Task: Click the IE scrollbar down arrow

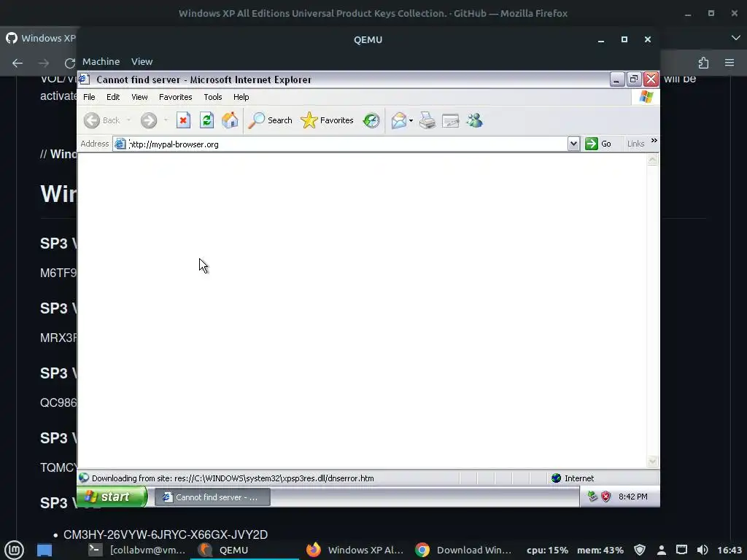Action: pos(653,461)
